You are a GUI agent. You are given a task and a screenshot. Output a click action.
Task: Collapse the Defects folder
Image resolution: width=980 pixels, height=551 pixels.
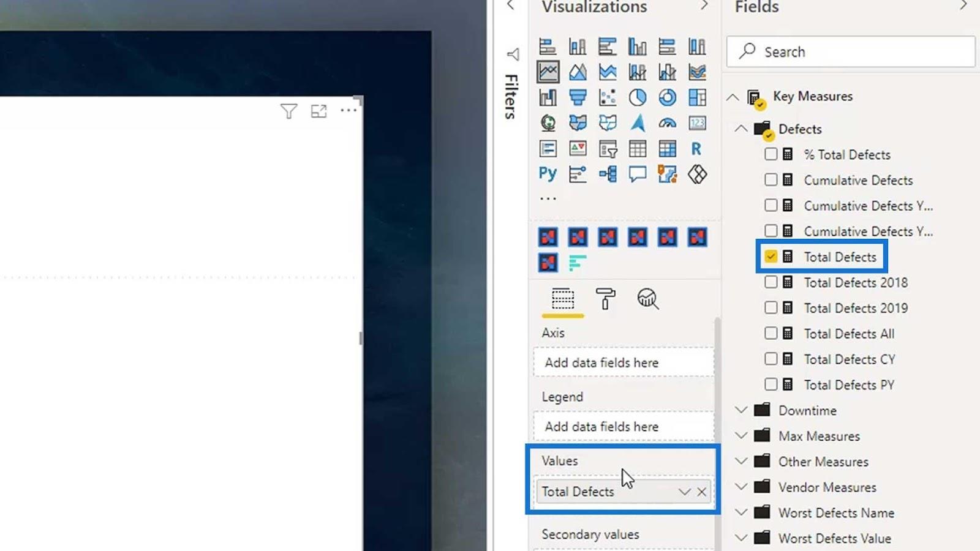pos(741,129)
